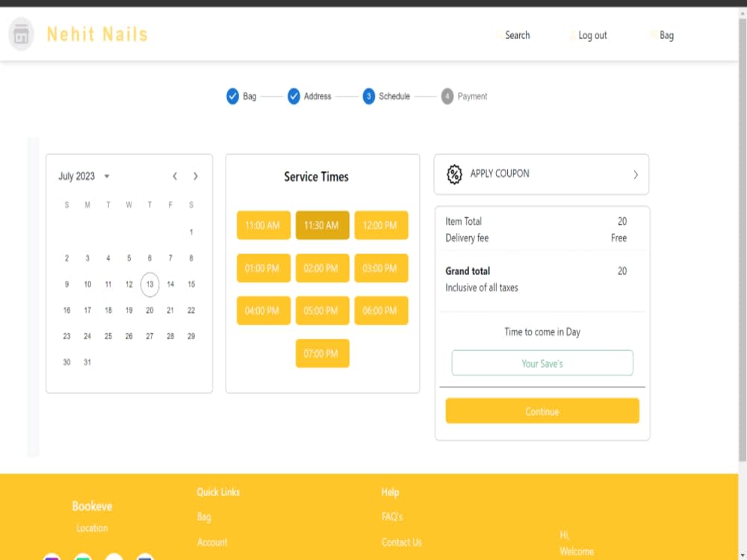Pick July 14 date
This screenshot has height=560, width=747.
(x=170, y=284)
